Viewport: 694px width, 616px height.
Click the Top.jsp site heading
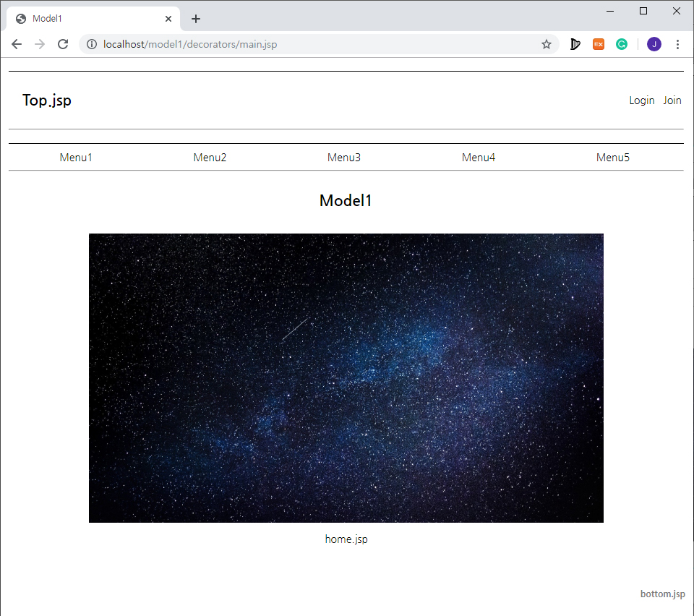46,100
